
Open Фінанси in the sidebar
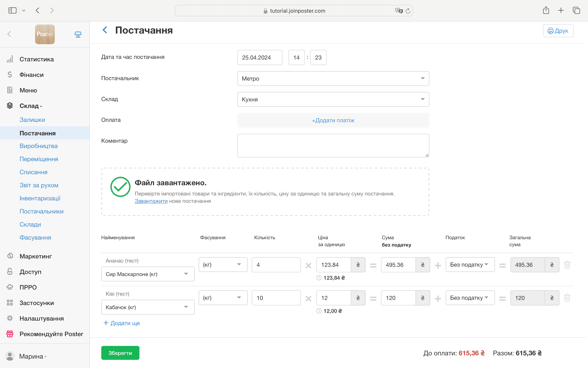tap(32, 75)
